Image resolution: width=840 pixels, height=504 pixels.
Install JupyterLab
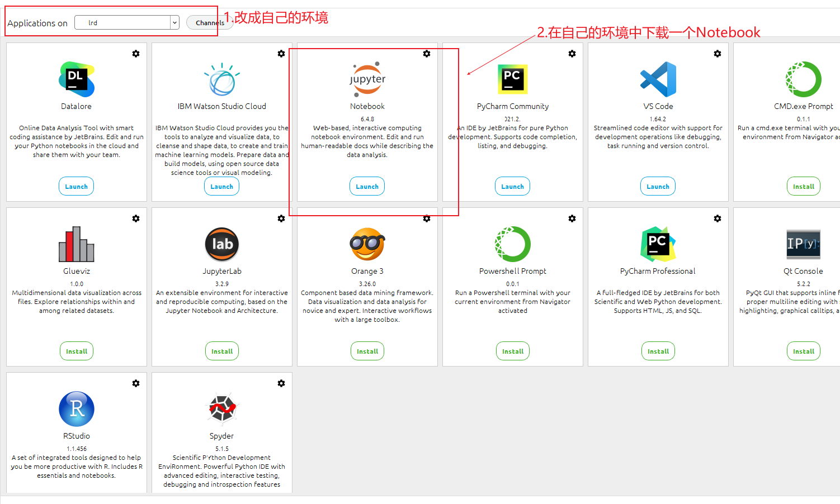pos(222,351)
